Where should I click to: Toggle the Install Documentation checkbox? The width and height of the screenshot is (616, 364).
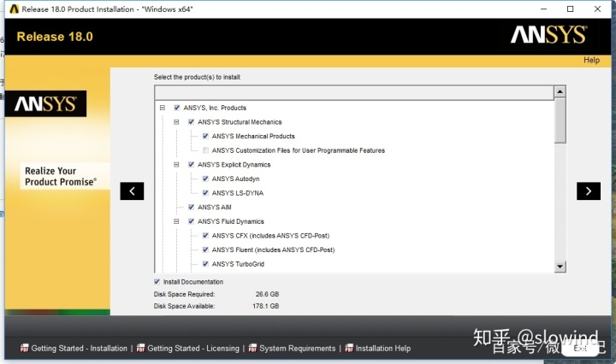click(x=157, y=282)
